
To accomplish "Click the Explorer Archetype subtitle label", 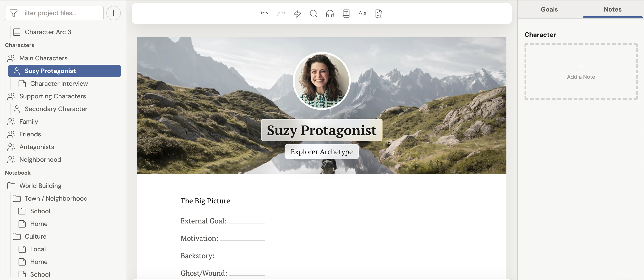I will (x=322, y=152).
